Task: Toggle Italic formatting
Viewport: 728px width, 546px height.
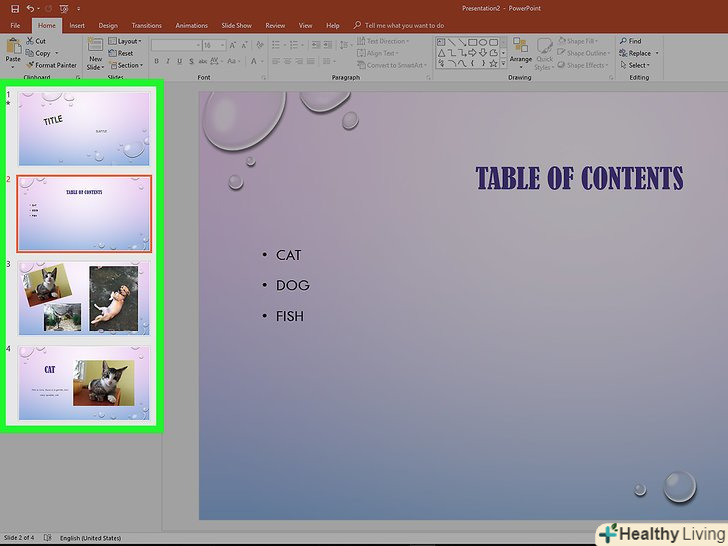Action: (x=168, y=61)
